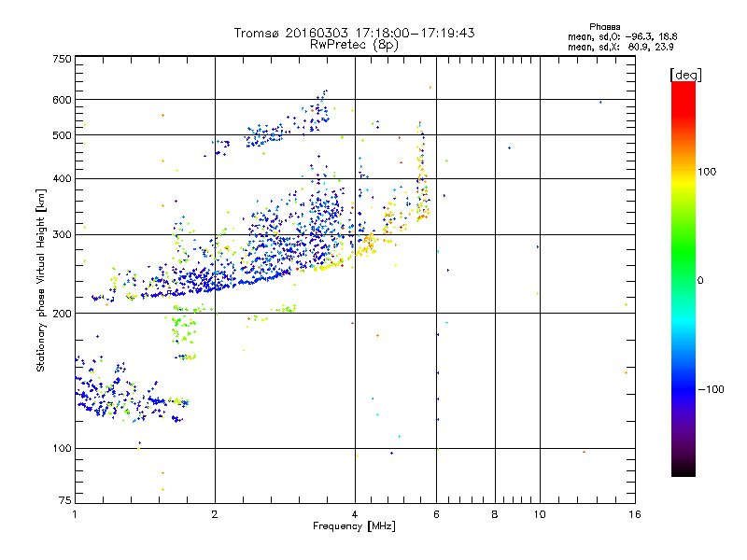Screen dimensions: 747x560
Task: Click the x-axis '4' tick label
Action: 355,514
